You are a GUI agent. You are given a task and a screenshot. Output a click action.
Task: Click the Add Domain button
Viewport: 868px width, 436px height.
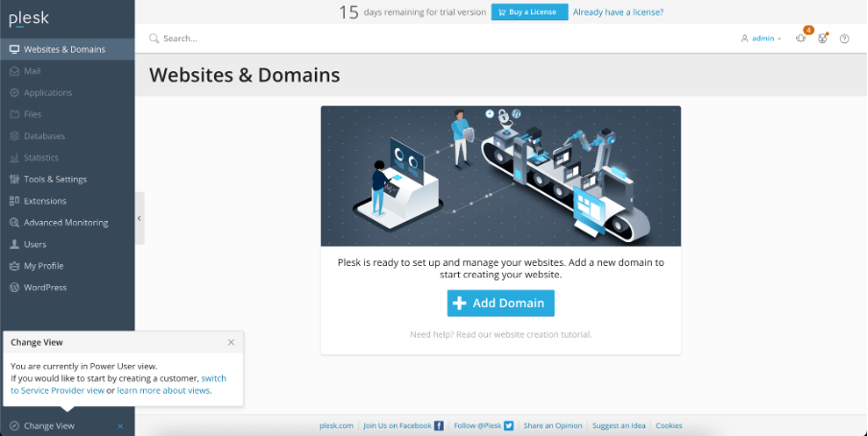pyautogui.click(x=500, y=303)
